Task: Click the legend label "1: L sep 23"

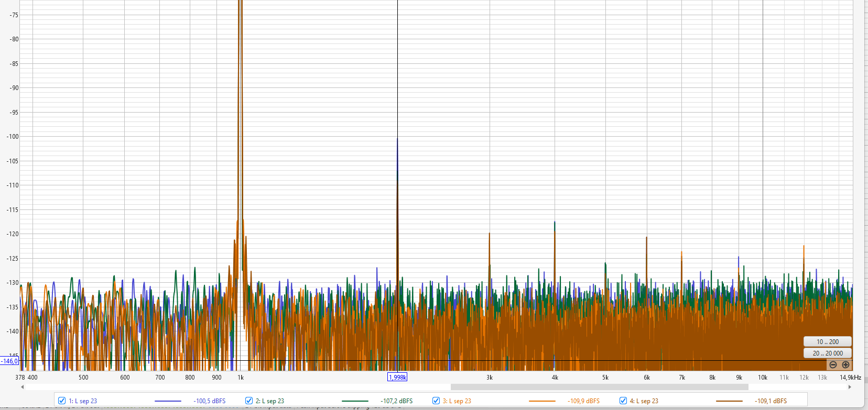Action: (x=83, y=401)
